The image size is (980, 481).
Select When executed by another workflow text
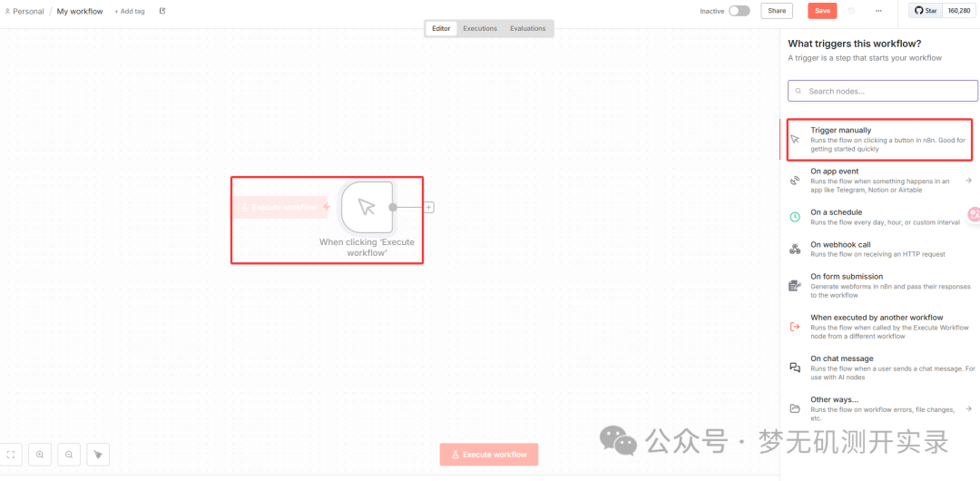(877, 318)
